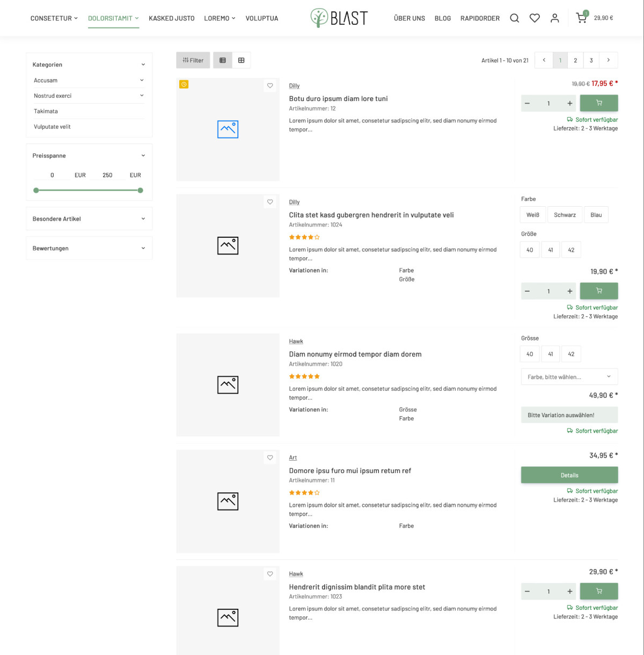Image resolution: width=644 pixels, height=655 pixels.
Task: Open the search magnifier icon in header
Action: pos(514,18)
